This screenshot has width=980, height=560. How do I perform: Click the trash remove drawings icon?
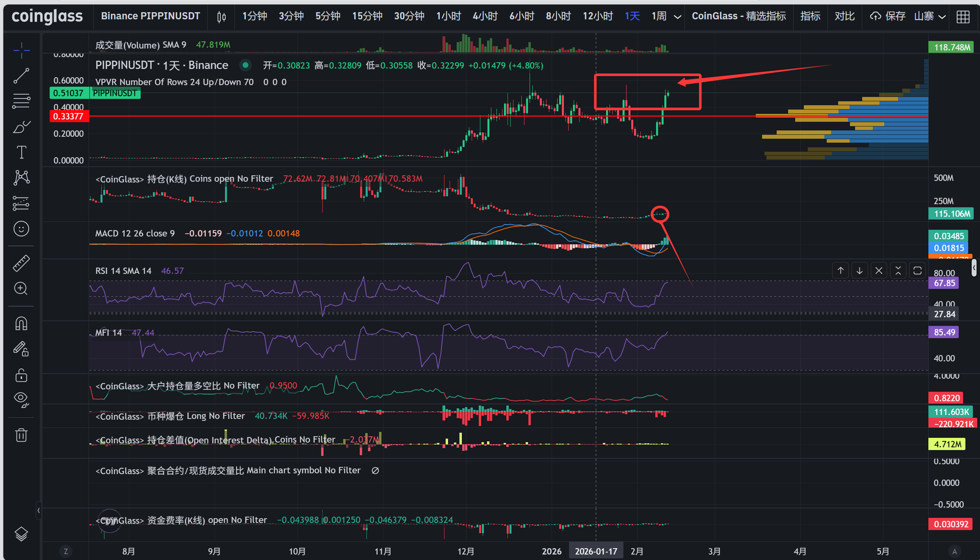[21, 435]
